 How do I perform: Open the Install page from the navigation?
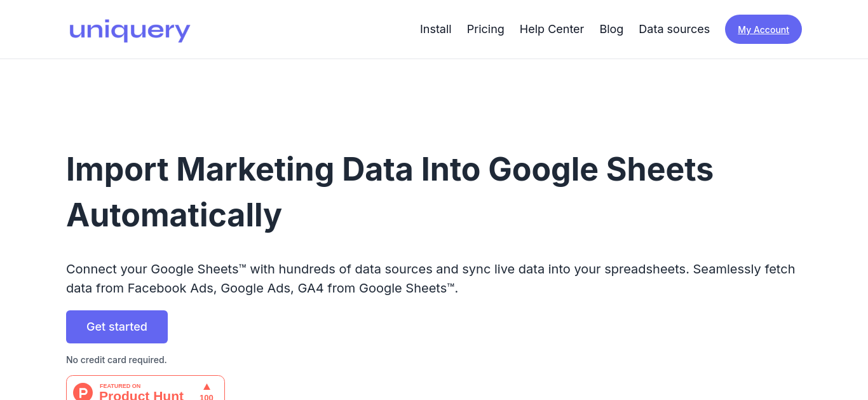tap(436, 29)
